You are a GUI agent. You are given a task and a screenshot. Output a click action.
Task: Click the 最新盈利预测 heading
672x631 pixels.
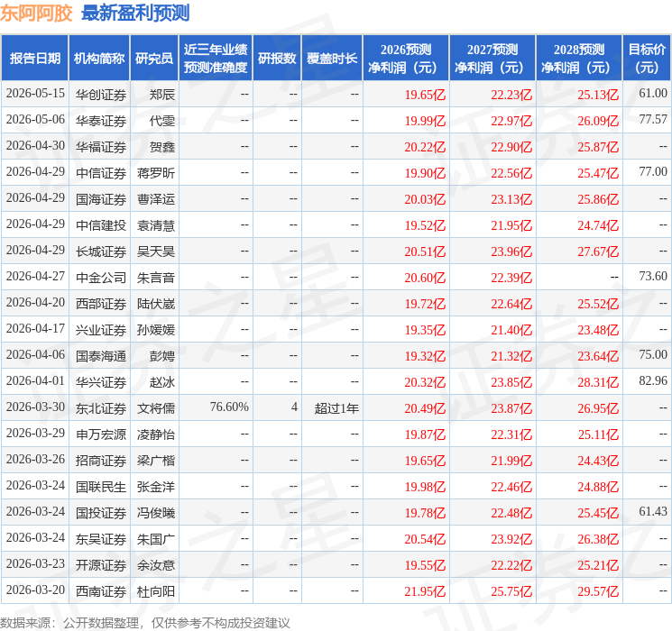[x=135, y=14]
